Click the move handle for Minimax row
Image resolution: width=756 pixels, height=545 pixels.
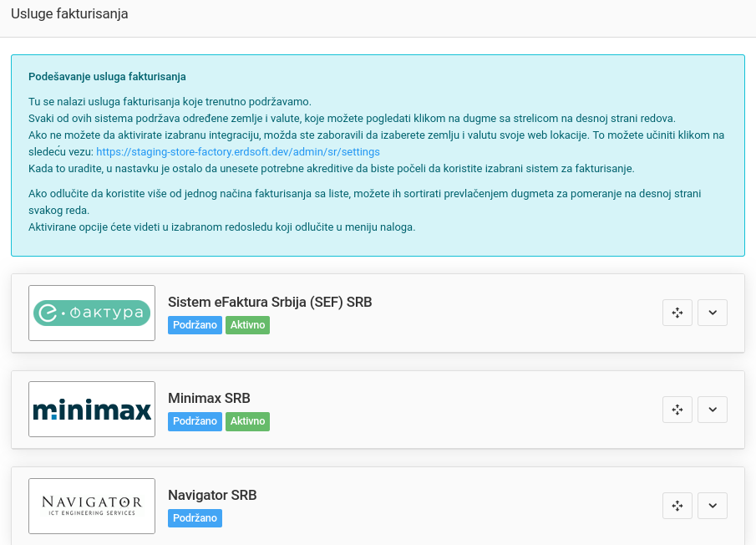tap(677, 410)
